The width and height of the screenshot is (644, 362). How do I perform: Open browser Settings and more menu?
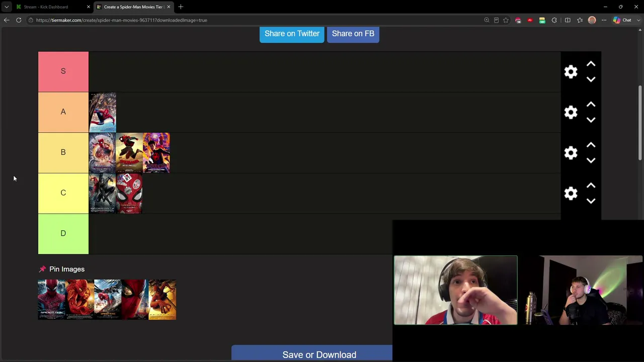pos(604,20)
